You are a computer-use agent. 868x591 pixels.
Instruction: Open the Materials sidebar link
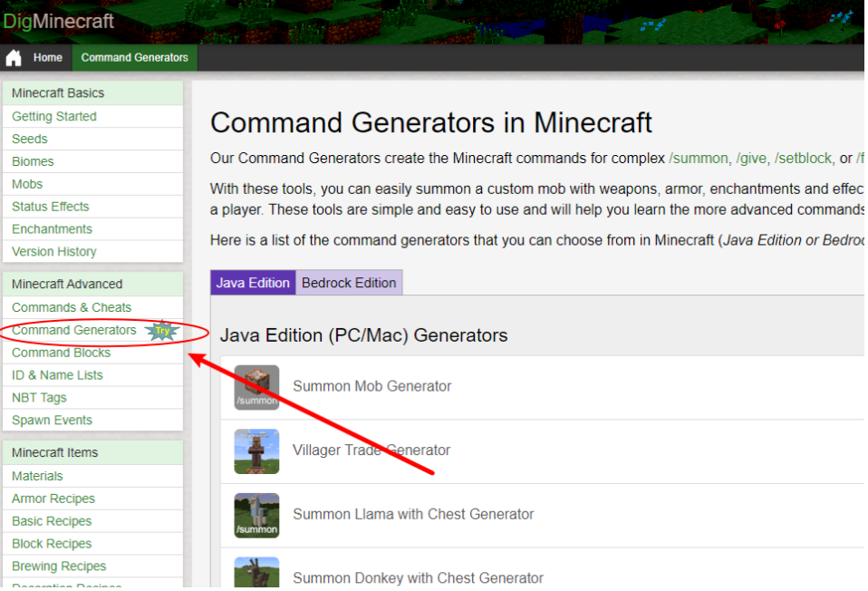(x=37, y=477)
